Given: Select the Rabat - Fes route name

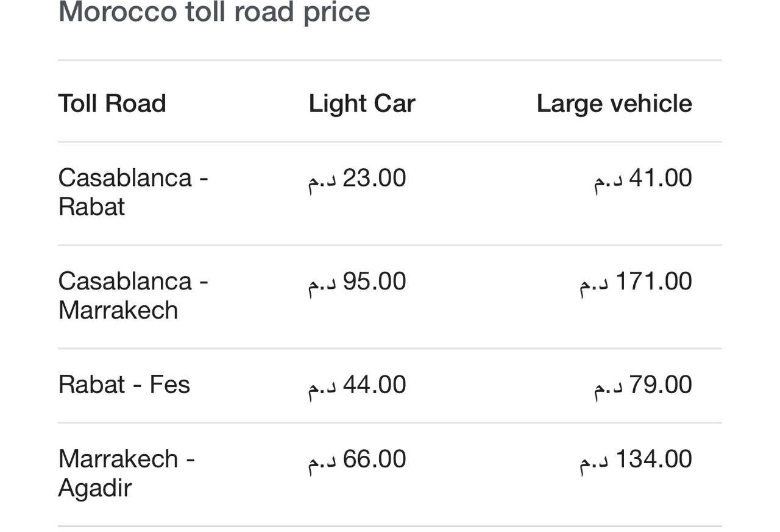Looking at the screenshot, I should point(124,385).
